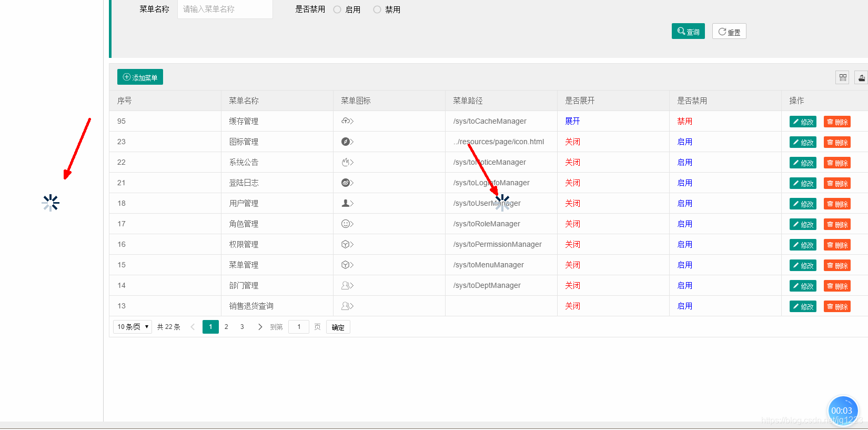Edit the 权限管理 row with 修改
The height and width of the screenshot is (430, 868).
(x=803, y=245)
